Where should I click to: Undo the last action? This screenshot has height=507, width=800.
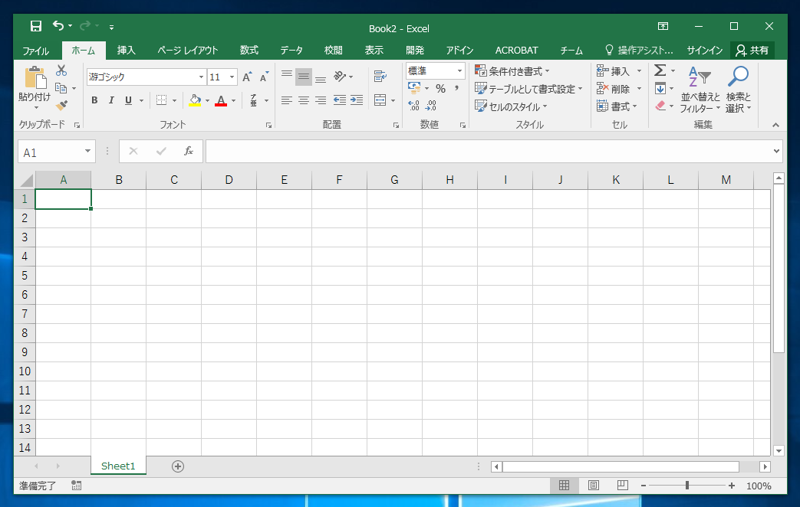point(58,26)
